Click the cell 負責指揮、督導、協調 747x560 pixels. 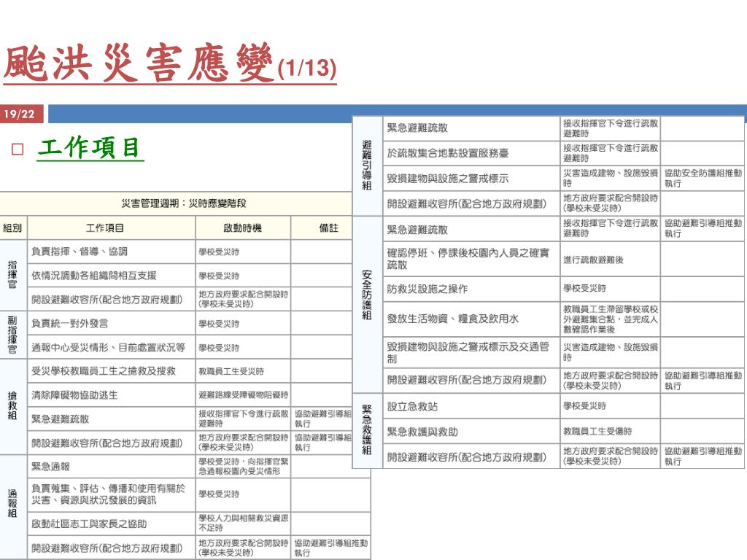(x=112, y=252)
